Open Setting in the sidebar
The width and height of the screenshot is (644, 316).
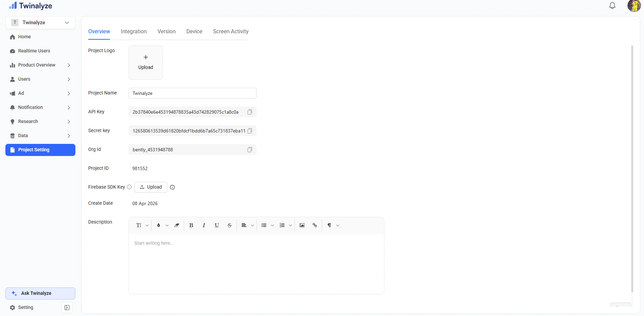[26, 307]
